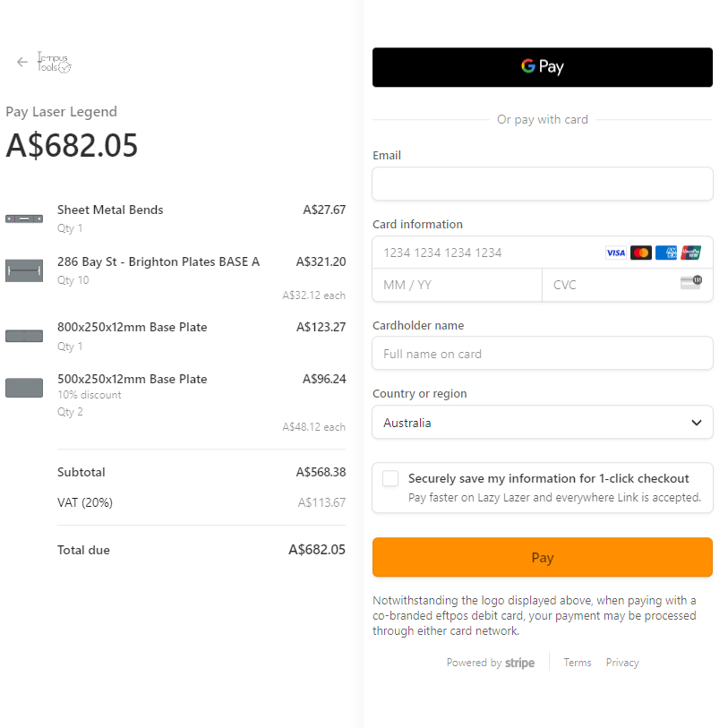This screenshot has width=728, height=728.
Task: Click the A$321.20 price
Action: [x=321, y=261]
